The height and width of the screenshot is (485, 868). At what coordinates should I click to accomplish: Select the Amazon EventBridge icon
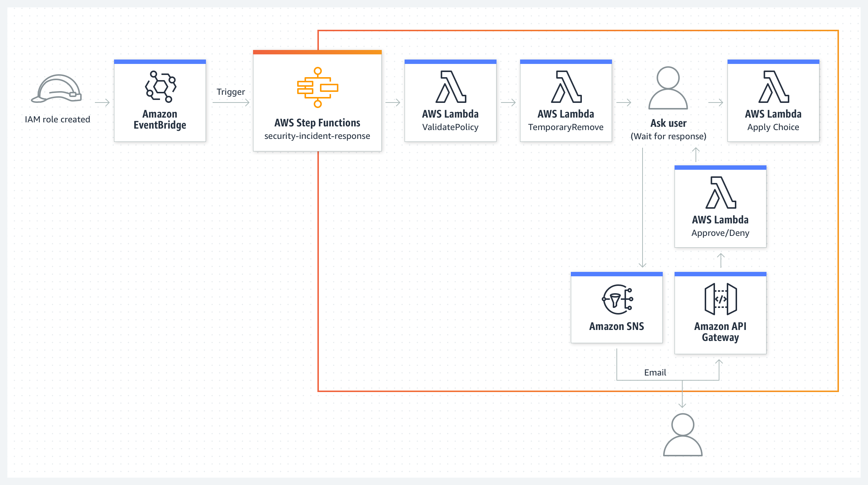pyautogui.click(x=160, y=87)
